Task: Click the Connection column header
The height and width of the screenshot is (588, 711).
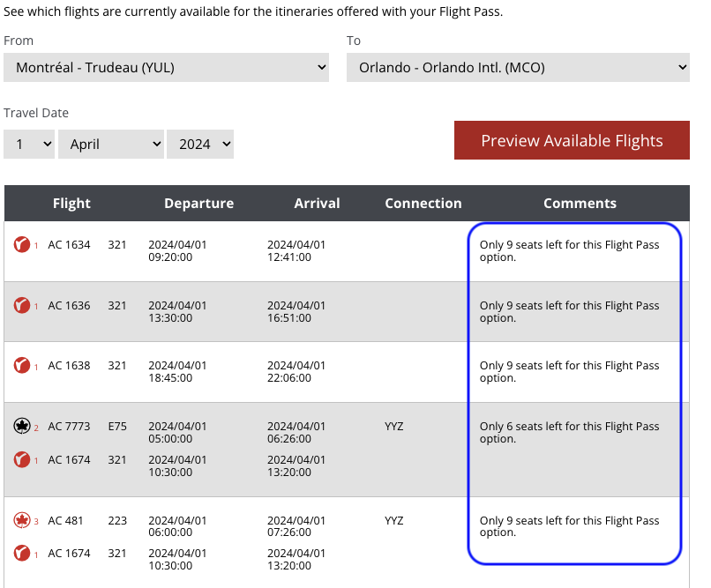Action: pos(423,203)
